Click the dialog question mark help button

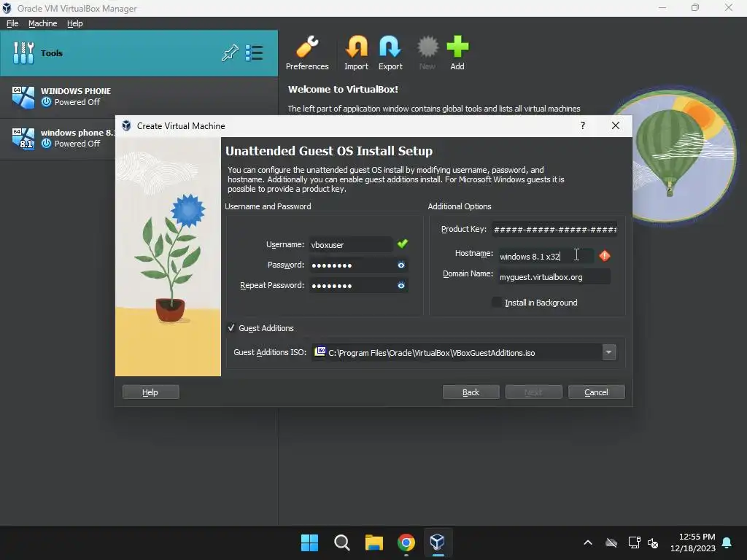(583, 125)
